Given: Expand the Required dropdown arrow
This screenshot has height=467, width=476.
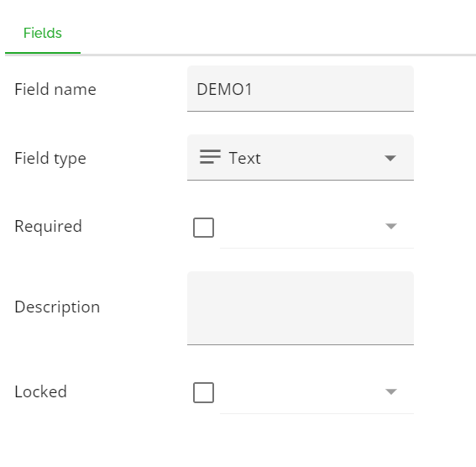Looking at the screenshot, I should point(391,226).
